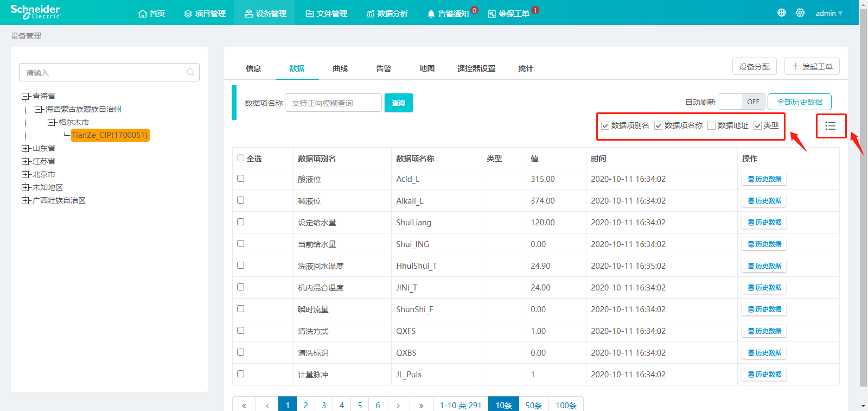Click the 时间 column header

point(661,158)
